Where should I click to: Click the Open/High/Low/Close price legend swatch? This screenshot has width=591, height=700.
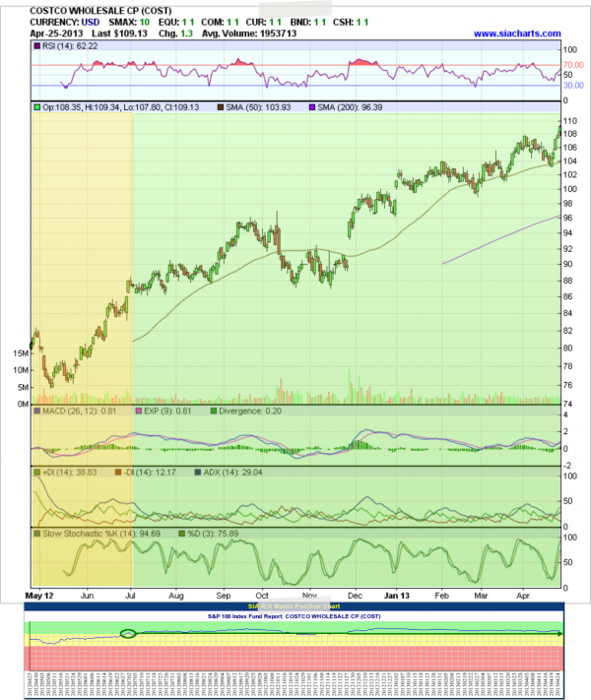[37, 106]
